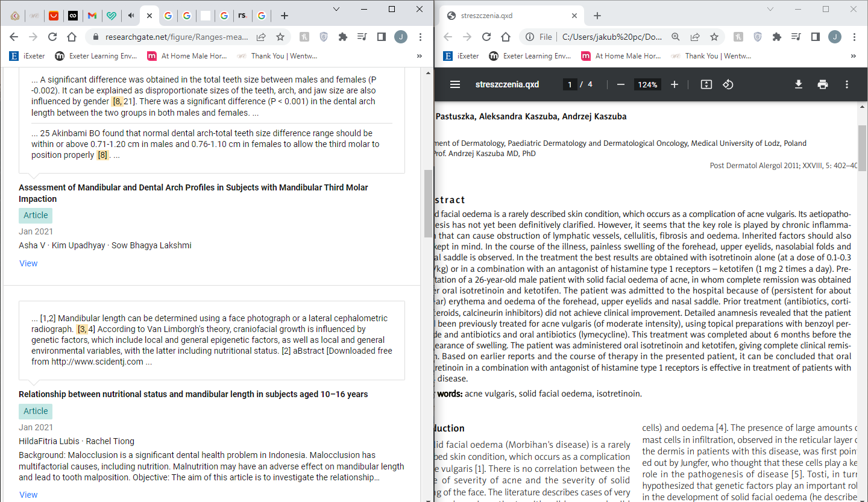
Task: Open profile J avatar in ResearchGate window
Action: pyautogui.click(x=400, y=37)
